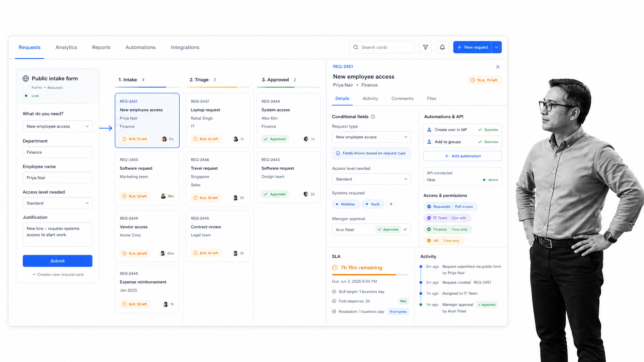Click assignee avatar on REQ-2448 card
644x362 pixels.
pyautogui.click(x=165, y=304)
